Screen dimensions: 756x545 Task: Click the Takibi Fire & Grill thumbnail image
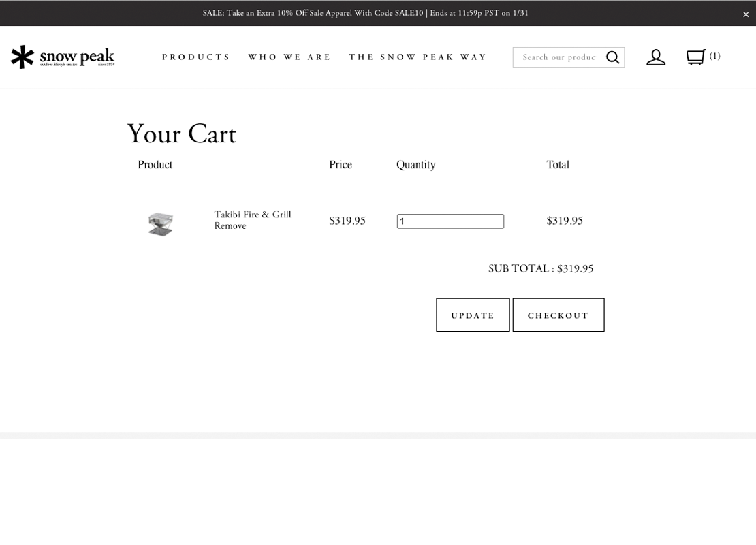(x=161, y=223)
